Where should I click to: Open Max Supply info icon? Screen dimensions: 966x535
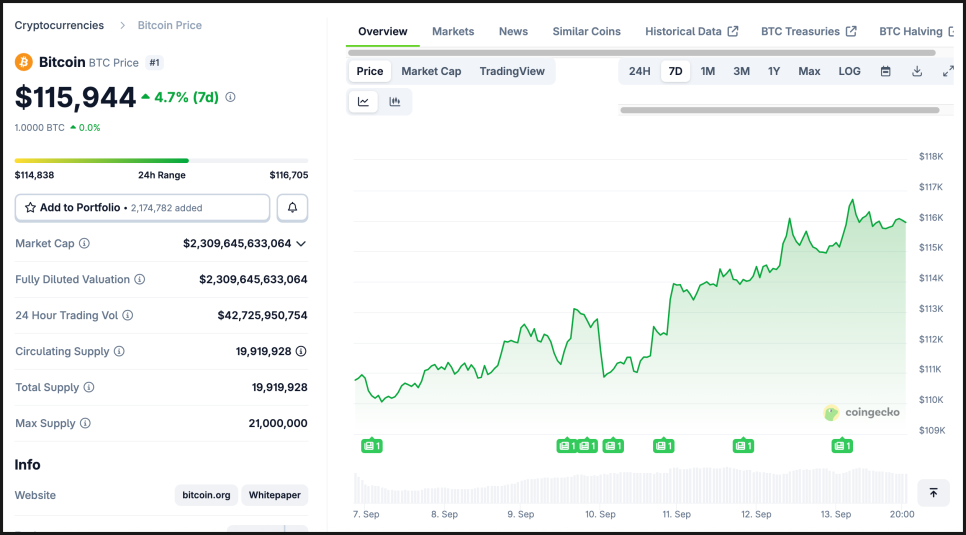pos(85,423)
